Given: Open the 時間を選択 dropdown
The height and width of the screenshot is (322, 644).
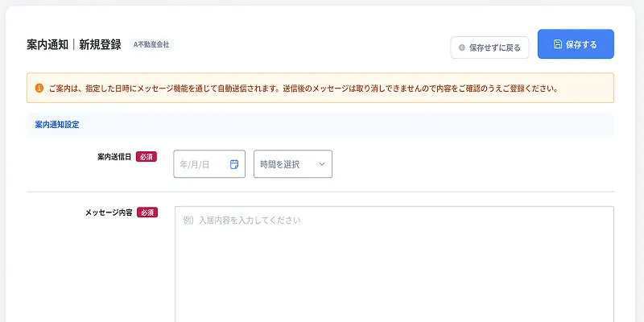Looking at the screenshot, I should tap(293, 164).
